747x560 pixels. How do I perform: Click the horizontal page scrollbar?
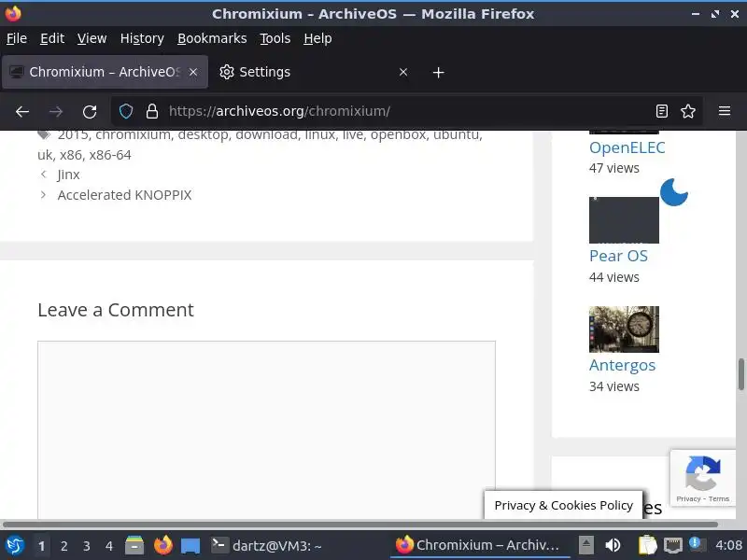pos(360,525)
